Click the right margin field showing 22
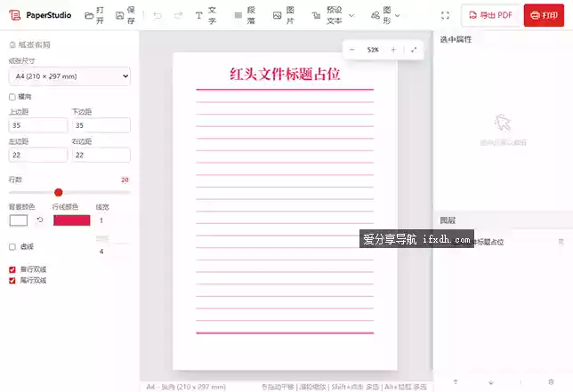573x392 pixels. coord(101,156)
